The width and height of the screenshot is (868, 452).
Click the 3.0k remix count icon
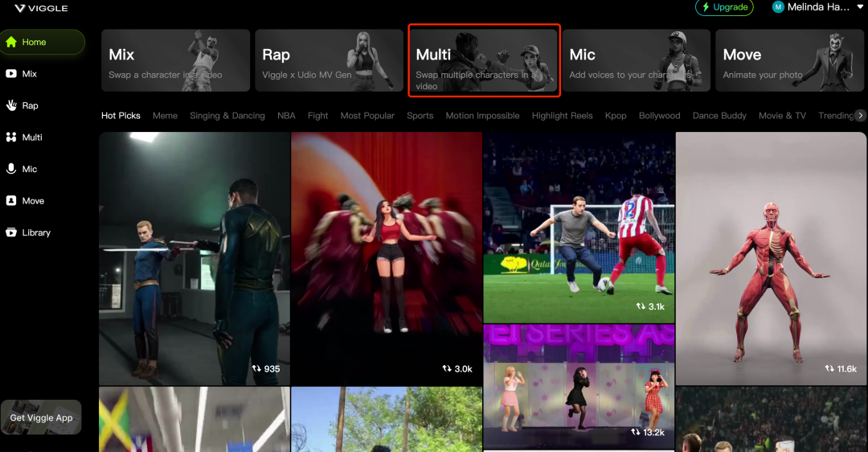tap(447, 368)
